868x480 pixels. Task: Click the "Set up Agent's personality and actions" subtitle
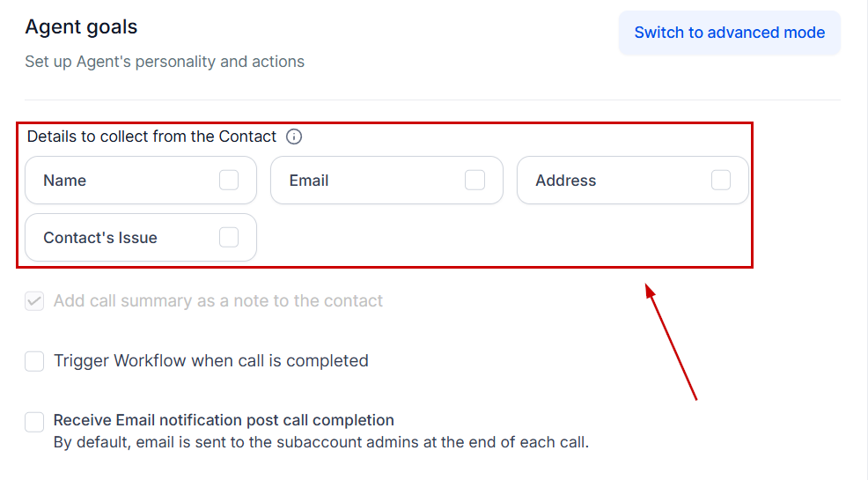click(165, 62)
